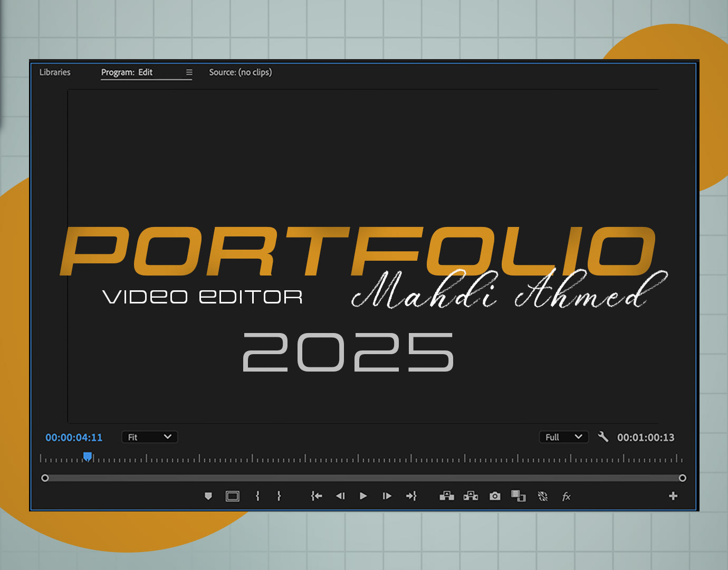Open the Program panel hamburger menu
The height and width of the screenshot is (570, 728).
click(x=189, y=73)
